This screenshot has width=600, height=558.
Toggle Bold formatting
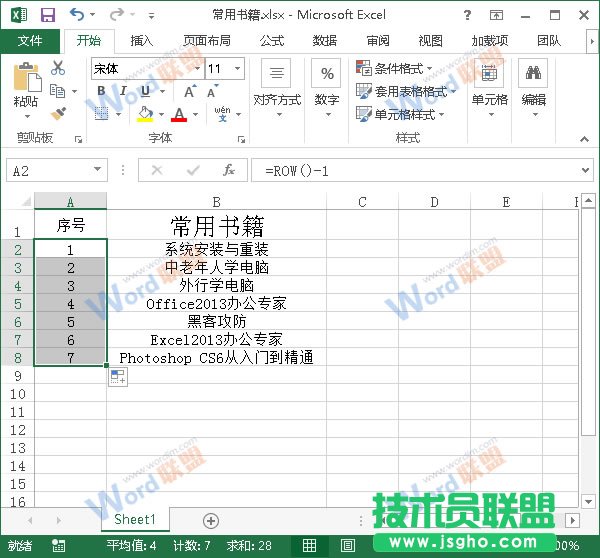(x=101, y=91)
